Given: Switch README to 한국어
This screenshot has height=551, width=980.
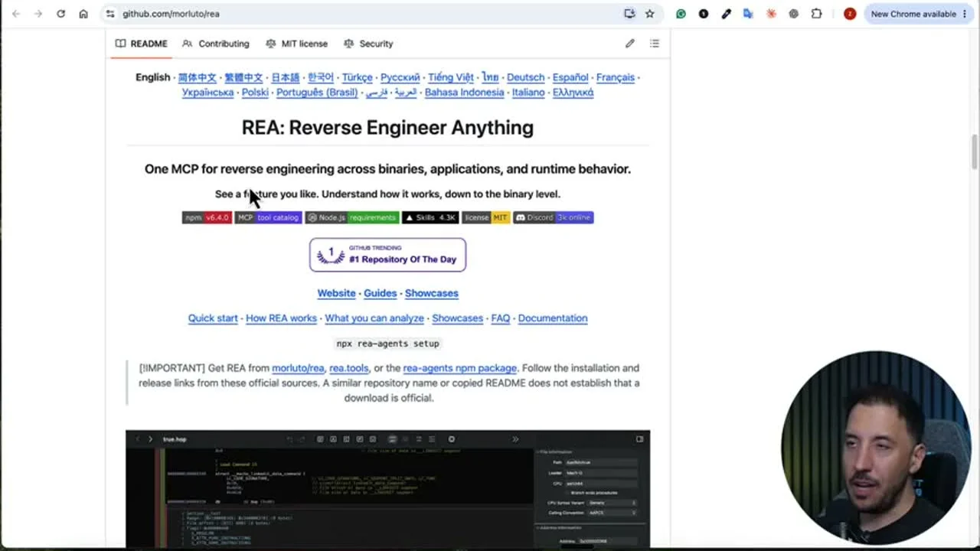Looking at the screenshot, I should tap(321, 77).
